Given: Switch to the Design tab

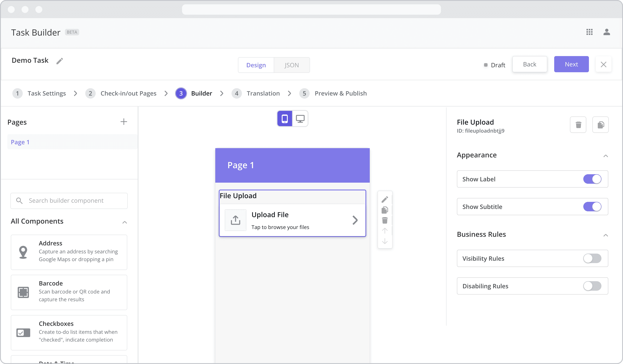Looking at the screenshot, I should [x=256, y=65].
